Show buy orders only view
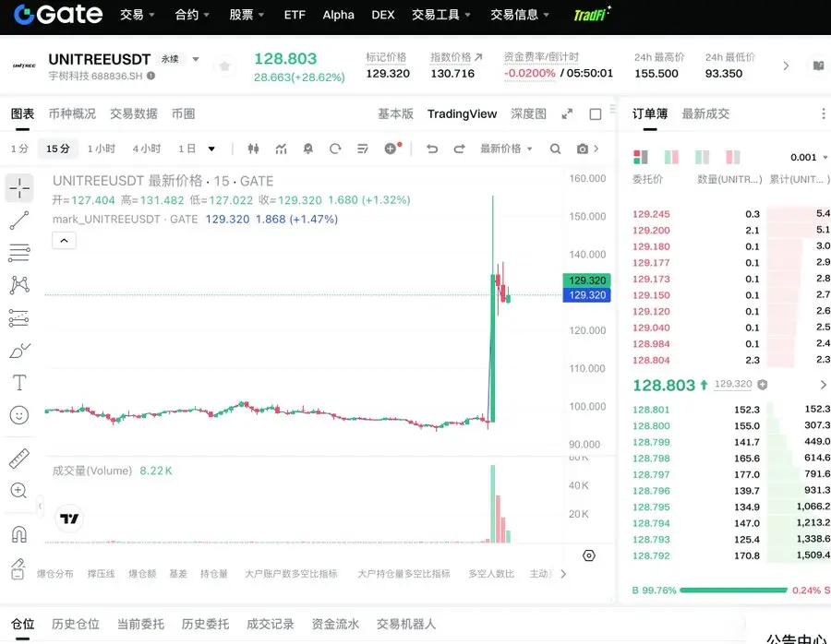Image resolution: width=831 pixels, height=644 pixels. click(702, 157)
